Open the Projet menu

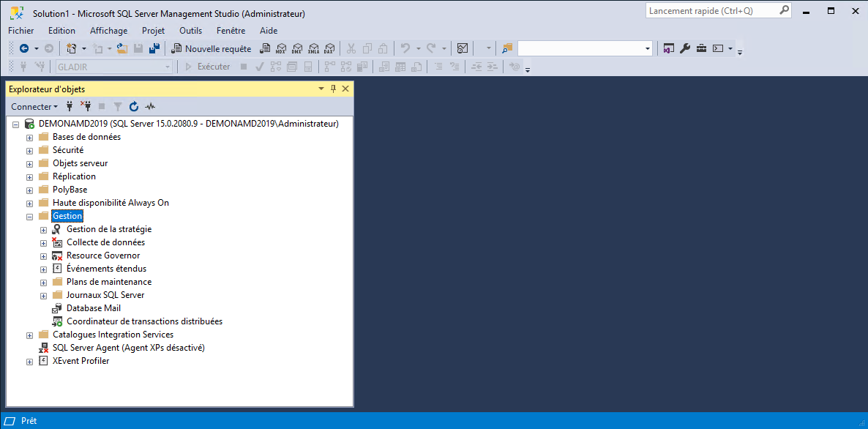coord(154,31)
